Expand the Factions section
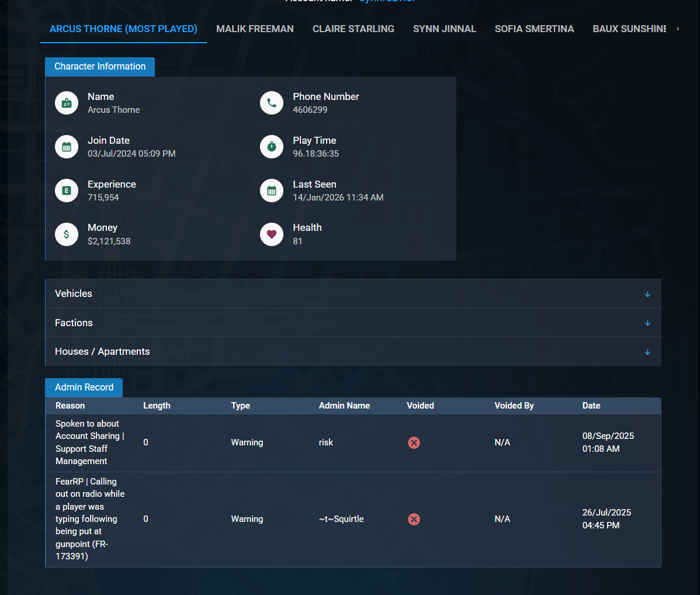 pos(353,323)
